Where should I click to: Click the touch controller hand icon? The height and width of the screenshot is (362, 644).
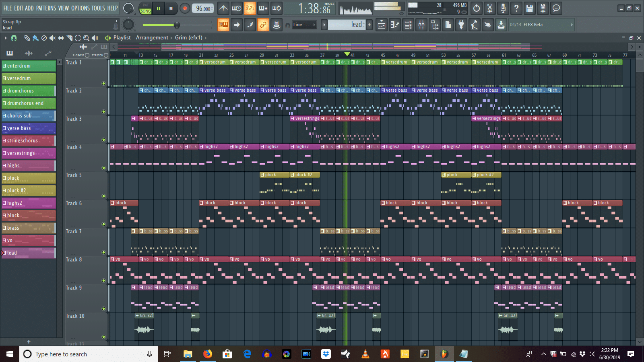tap(488, 25)
